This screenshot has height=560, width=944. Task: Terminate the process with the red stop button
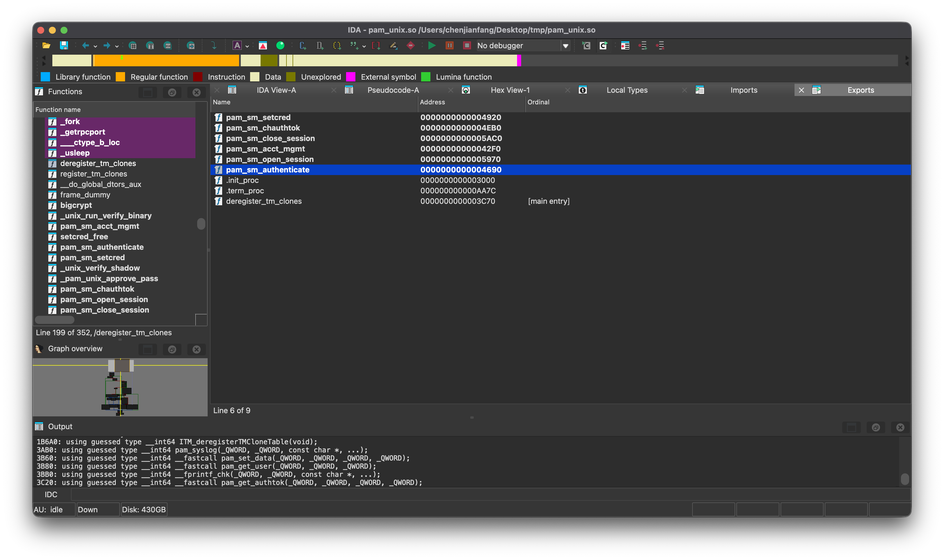[x=467, y=46]
